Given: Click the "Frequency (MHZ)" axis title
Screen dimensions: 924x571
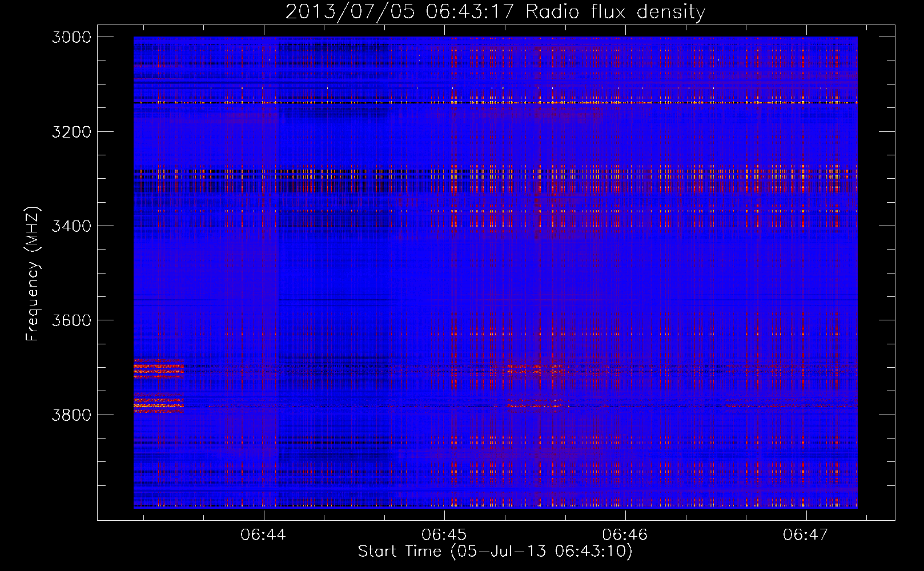Looking at the screenshot, I should click(x=33, y=274).
